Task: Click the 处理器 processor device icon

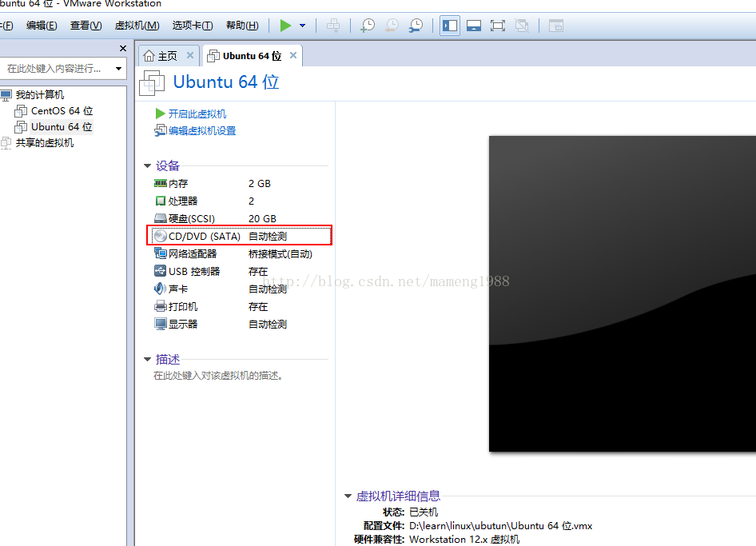Action: (160, 201)
